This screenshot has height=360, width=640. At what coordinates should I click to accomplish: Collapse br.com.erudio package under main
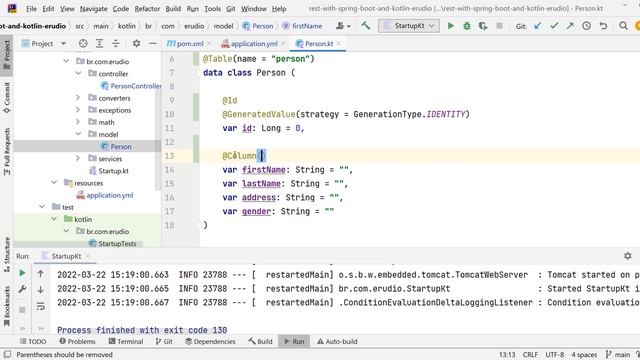[66, 61]
